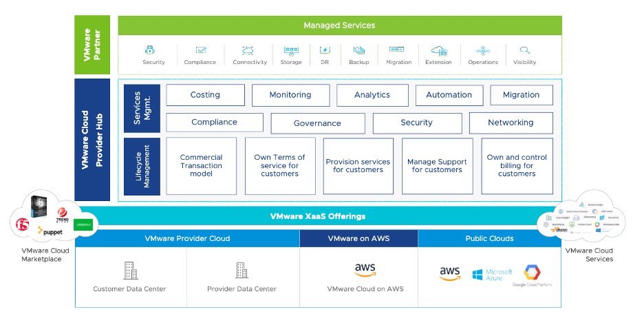Click Provision services for customers box
The image size is (644, 325).
coord(358,166)
